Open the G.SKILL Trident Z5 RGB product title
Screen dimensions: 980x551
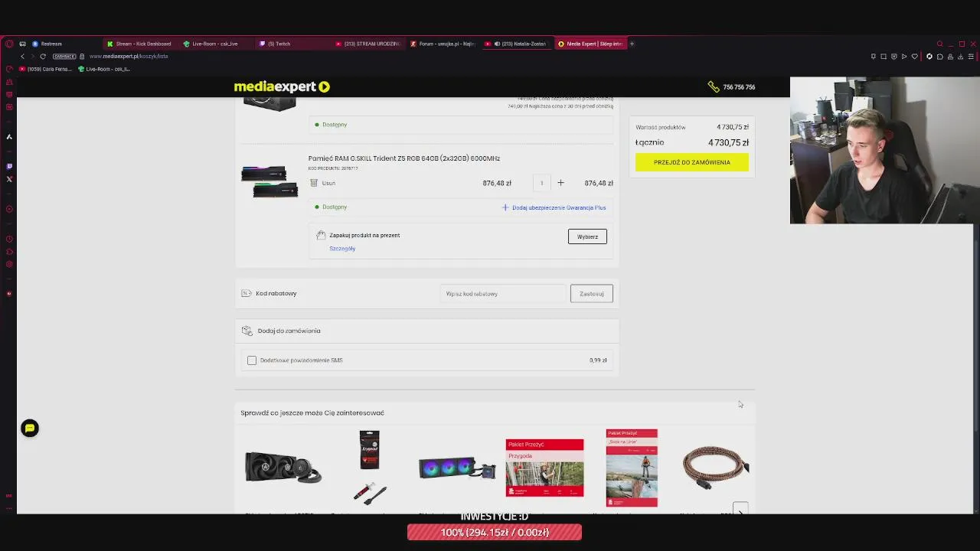point(404,158)
